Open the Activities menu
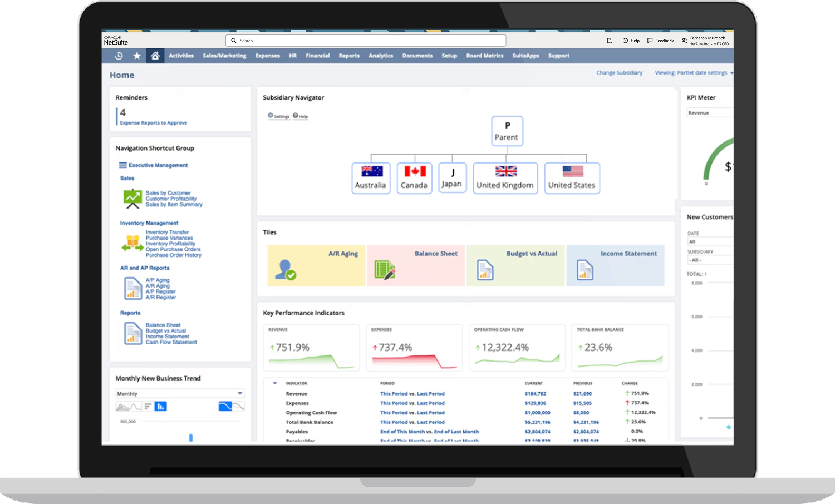Screen dimensions: 835x504 pyautogui.click(x=181, y=56)
